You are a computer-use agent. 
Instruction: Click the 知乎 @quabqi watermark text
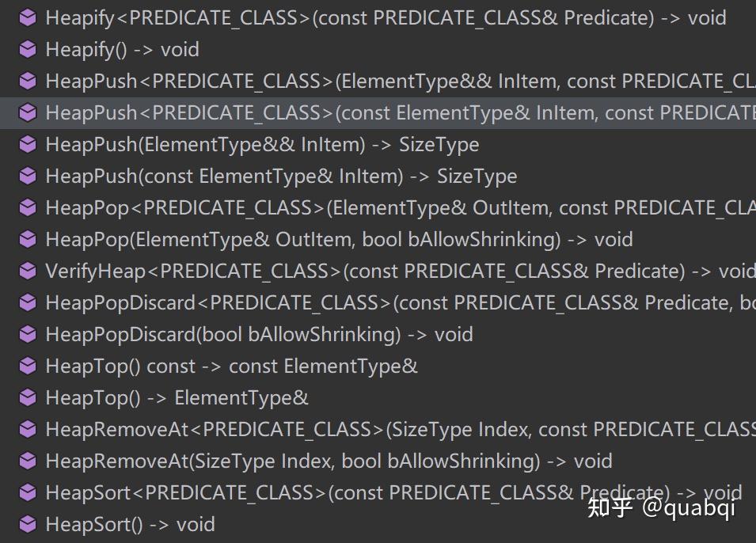point(661,507)
